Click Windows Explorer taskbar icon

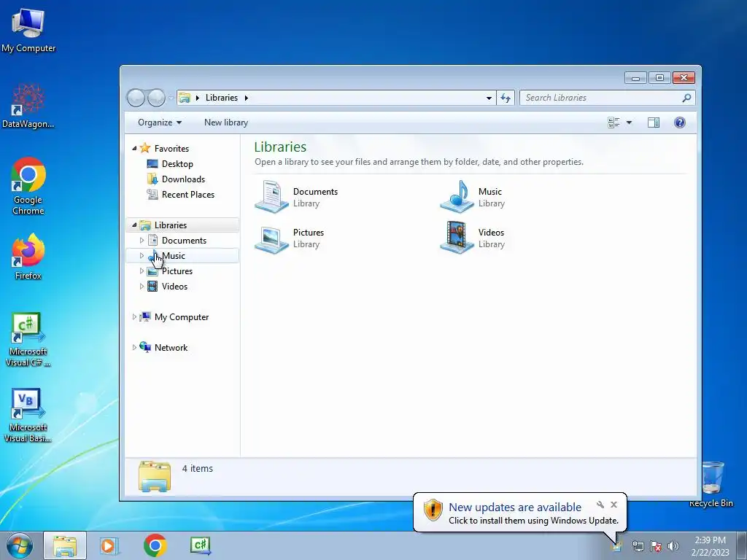[x=65, y=545]
